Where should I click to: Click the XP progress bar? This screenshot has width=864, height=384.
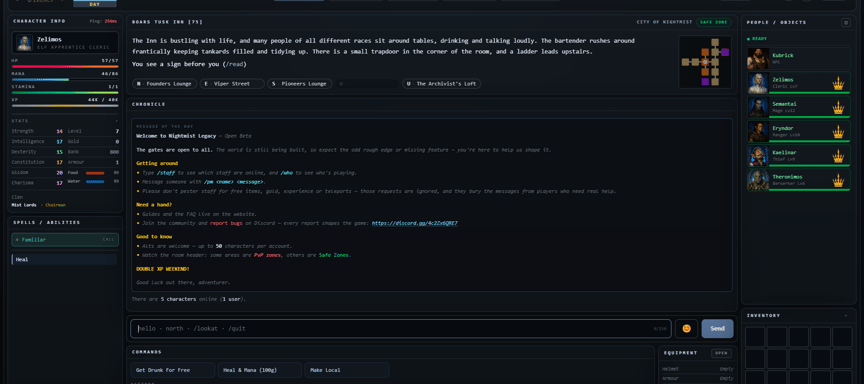coord(65,106)
